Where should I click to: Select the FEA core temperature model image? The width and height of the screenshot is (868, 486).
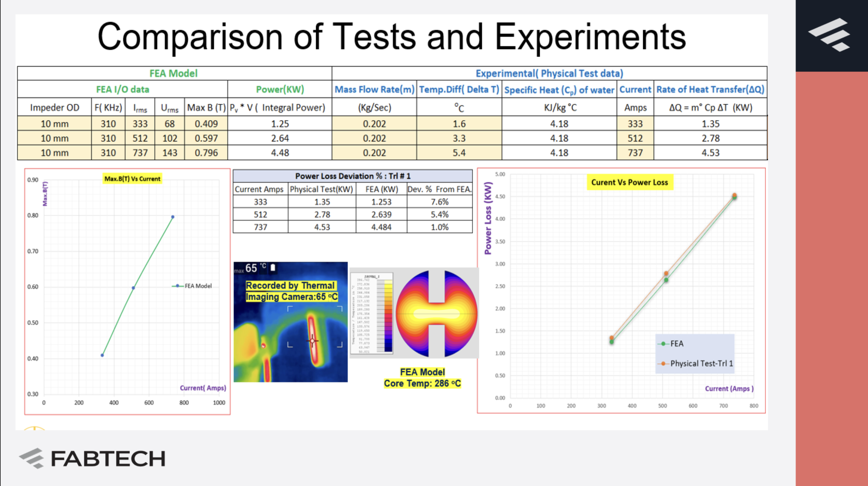pos(414,313)
